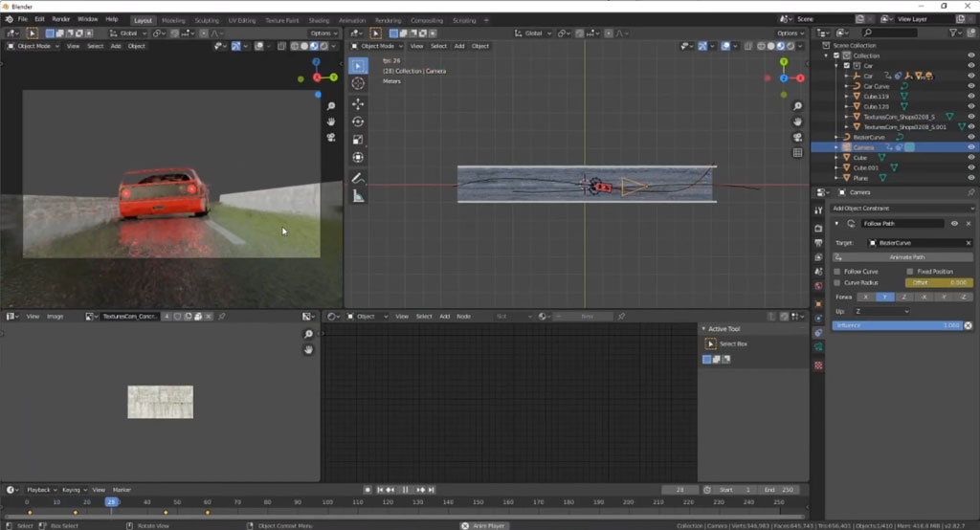Viewport: 980px width, 530px height.
Task: Toggle camera view icon in right viewport
Action: [x=797, y=138]
